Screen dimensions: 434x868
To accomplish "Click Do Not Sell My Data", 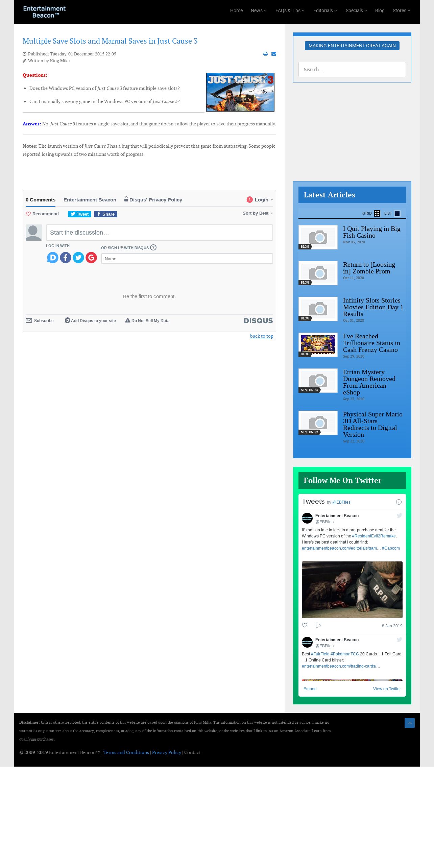I will coord(147,321).
